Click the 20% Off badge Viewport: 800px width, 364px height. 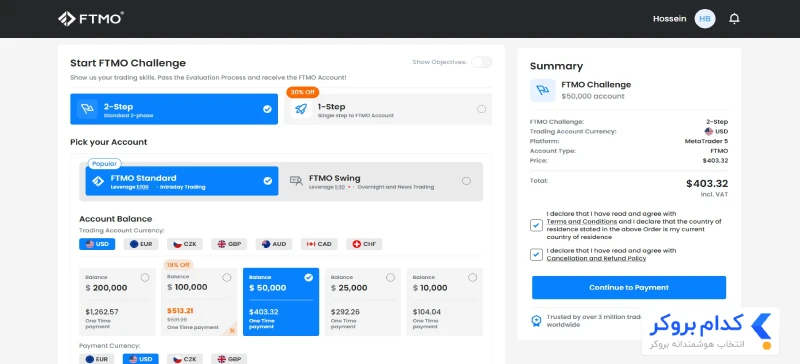click(x=303, y=92)
